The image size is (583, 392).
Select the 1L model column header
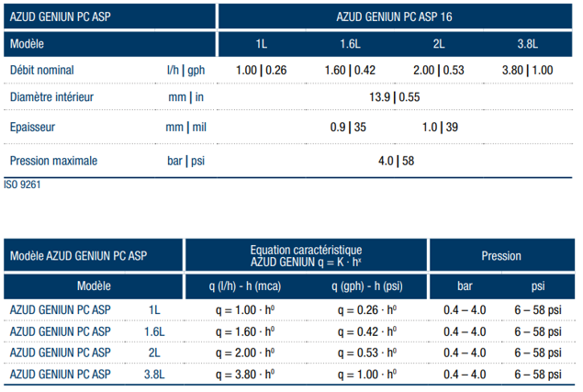point(262,44)
